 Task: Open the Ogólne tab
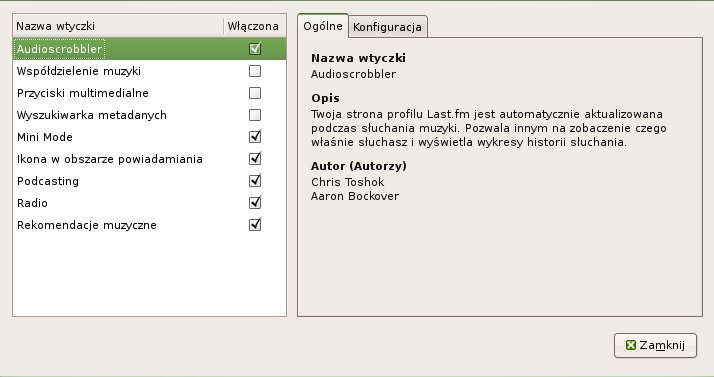(323, 26)
